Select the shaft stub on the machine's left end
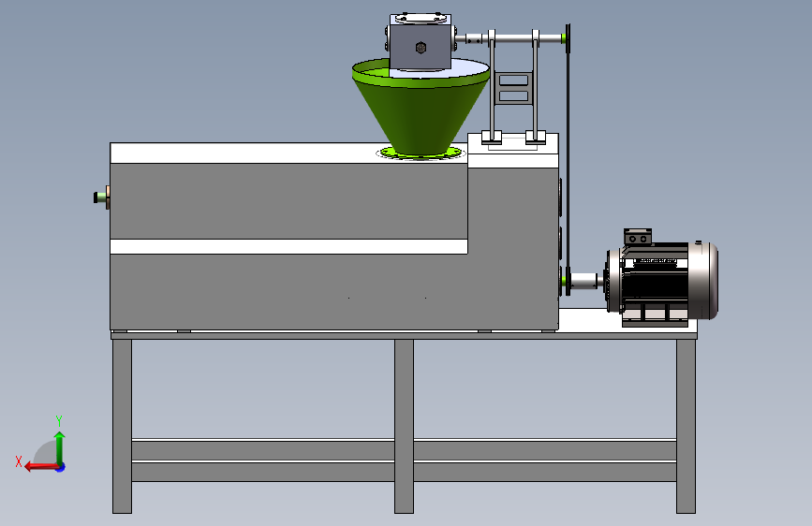The height and width of the screenshot is (526, 812). [101, 197]
